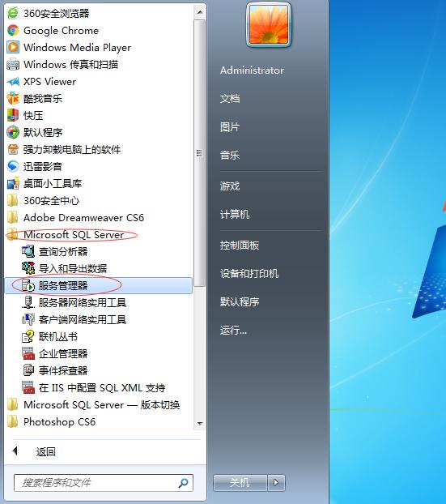Click 导入和导出数据 icon

click(28, 268)
